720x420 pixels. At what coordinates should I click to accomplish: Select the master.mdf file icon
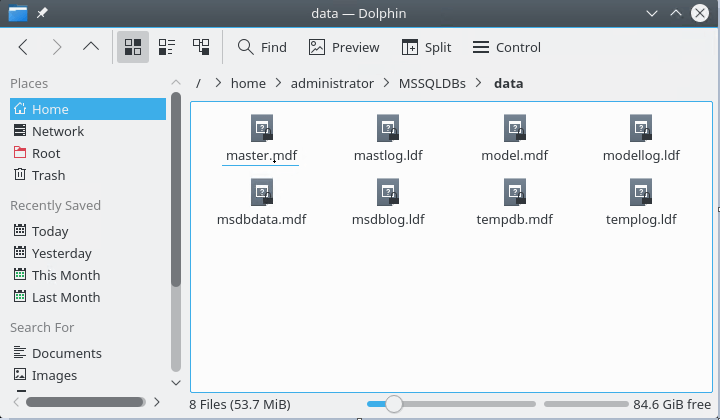[x=261, y=129]
